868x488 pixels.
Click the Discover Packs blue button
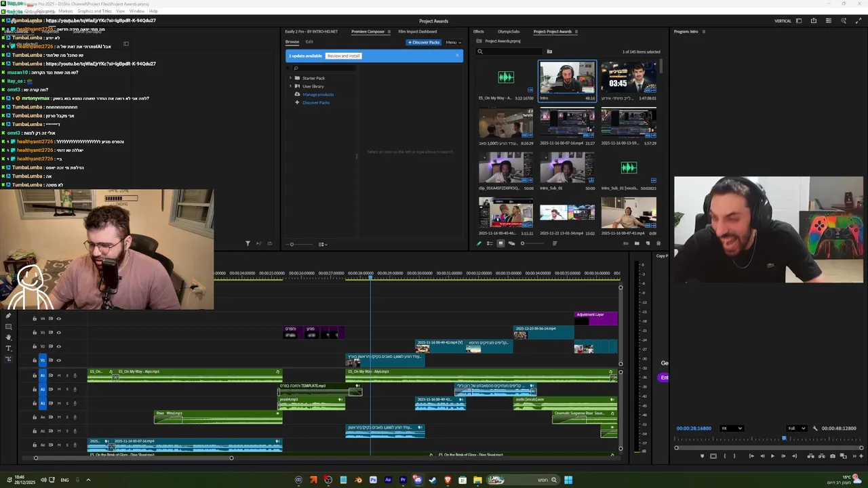coord(424,42)
